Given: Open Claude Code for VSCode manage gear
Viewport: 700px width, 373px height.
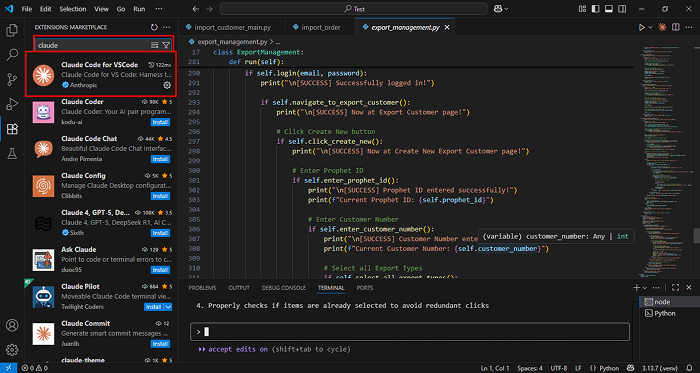Looking at the screenshot, I should coord(167,85).
